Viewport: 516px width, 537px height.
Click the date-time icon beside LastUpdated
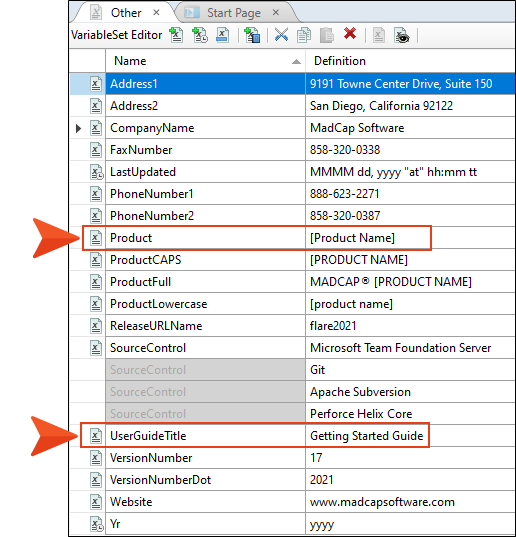[x=97, y=172]
